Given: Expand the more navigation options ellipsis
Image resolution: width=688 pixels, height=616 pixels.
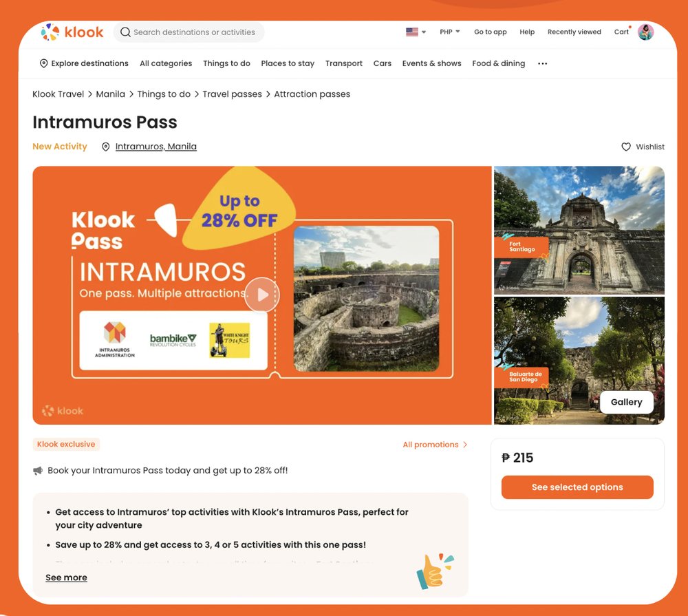Looking at the screenshot, I should pos(542,63).
